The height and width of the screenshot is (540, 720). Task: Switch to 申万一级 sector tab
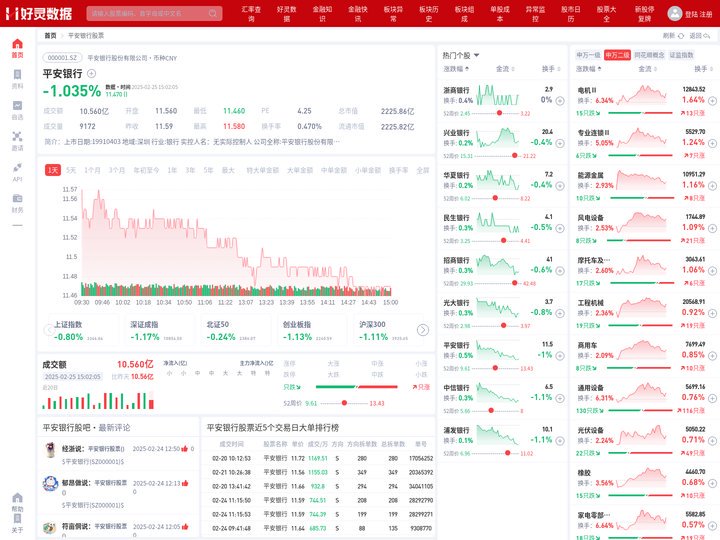[588, 55]
